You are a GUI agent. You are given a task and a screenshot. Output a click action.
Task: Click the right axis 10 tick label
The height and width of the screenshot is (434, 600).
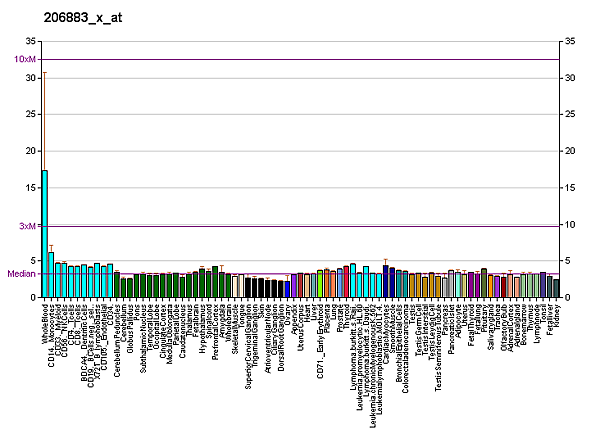[569, 225]
